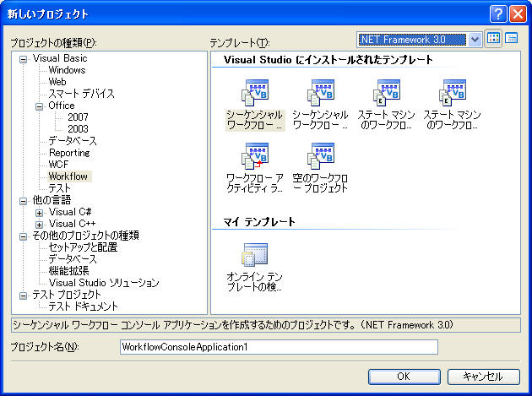Close the 新しいプロジェクト dialog

point(518,14)
